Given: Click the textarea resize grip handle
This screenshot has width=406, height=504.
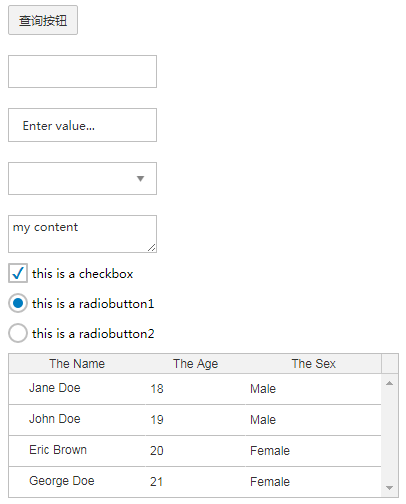Looking at the screenshot, I should (152, 248).
